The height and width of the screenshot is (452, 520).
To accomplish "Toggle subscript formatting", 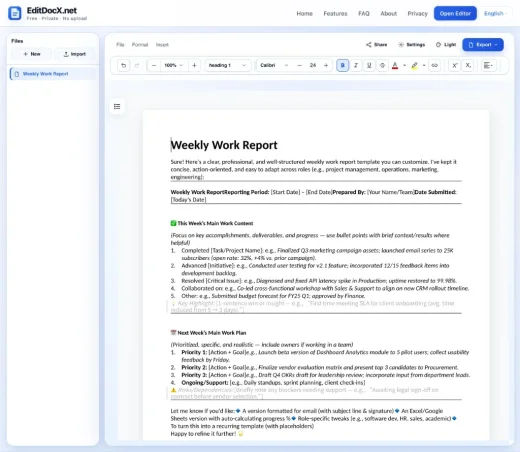I will point(468,65).
